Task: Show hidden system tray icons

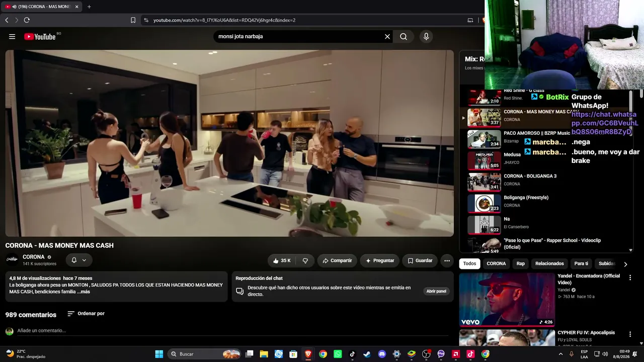Action: click(x=560, y=354)
